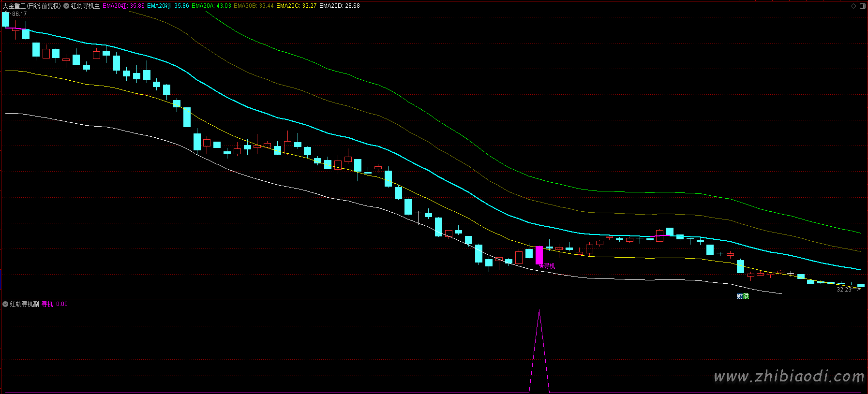
Task: Click the EMA20A: 43.03 value label
Action: click(x=211, y=6)
